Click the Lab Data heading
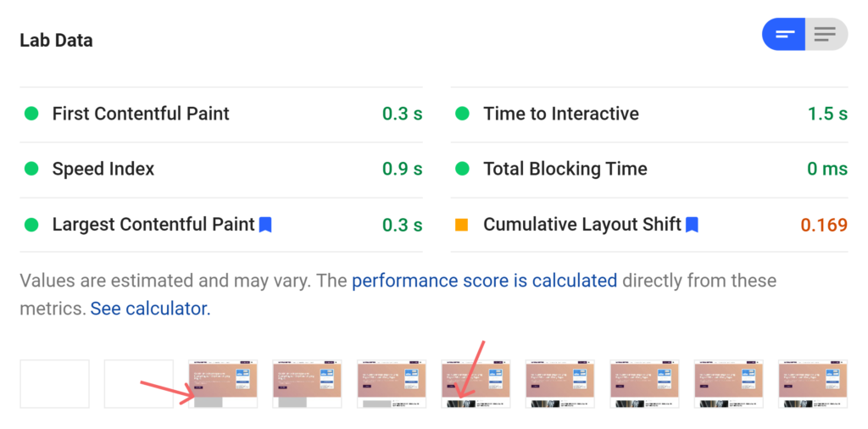 pyautogui.click(x=56, y=41)
